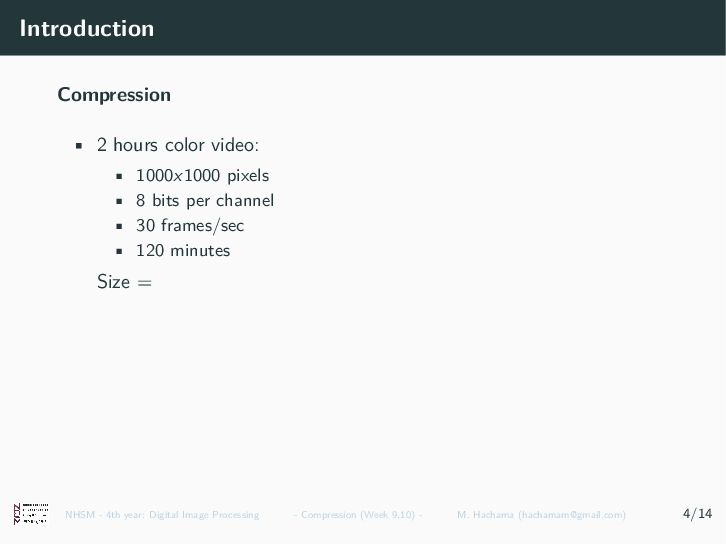Open the 'Compression (Week 9,10)' footer link
726x544 pixels.
357,515
